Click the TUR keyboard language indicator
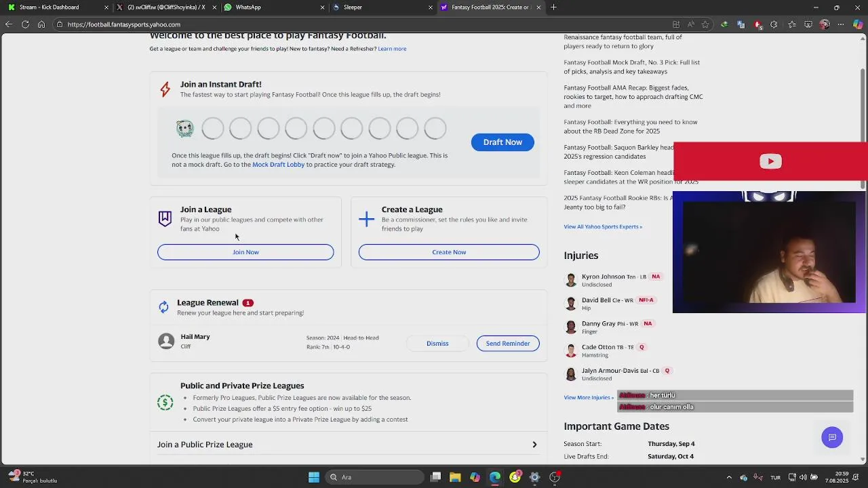Image resolution: width=868 pixels, height=488 pixels. click(775, 477)
